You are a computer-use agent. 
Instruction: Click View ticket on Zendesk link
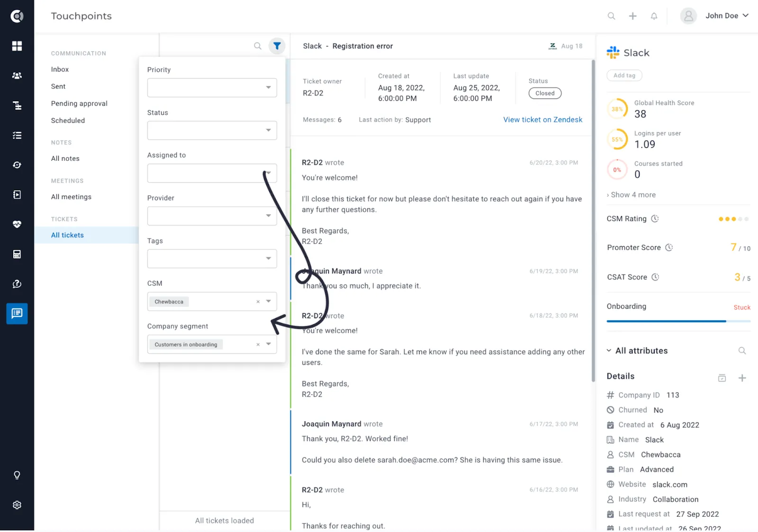pyautogui.click(x=543, y=120)
